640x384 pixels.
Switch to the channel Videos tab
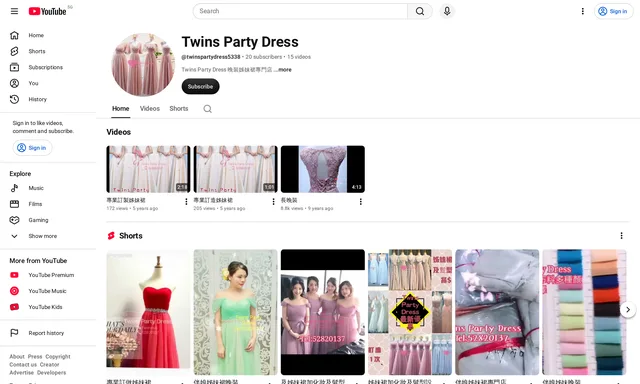(150, 109)
